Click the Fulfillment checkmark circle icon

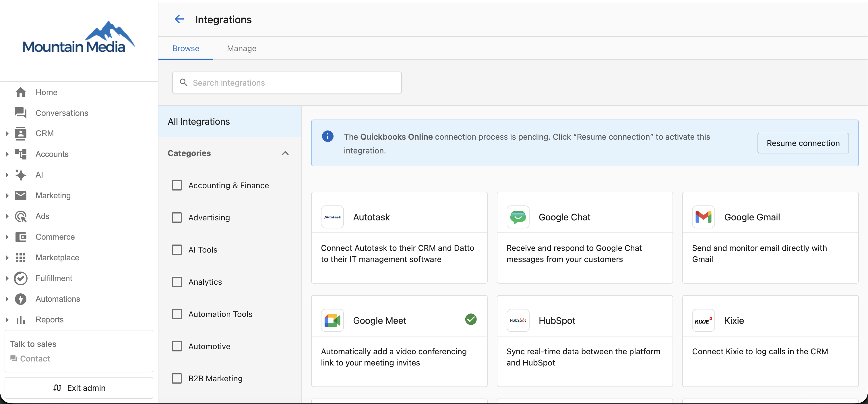tap(21, 278)
